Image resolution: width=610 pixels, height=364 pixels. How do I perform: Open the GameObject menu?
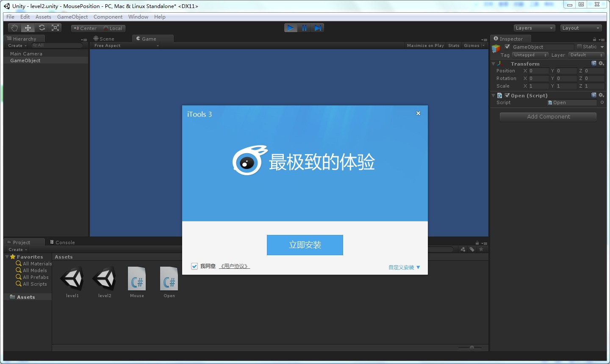72,17
